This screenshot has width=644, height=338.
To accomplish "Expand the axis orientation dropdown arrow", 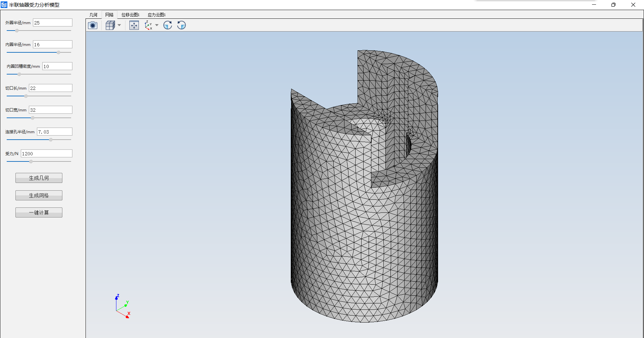I will (x=157, y=25).
